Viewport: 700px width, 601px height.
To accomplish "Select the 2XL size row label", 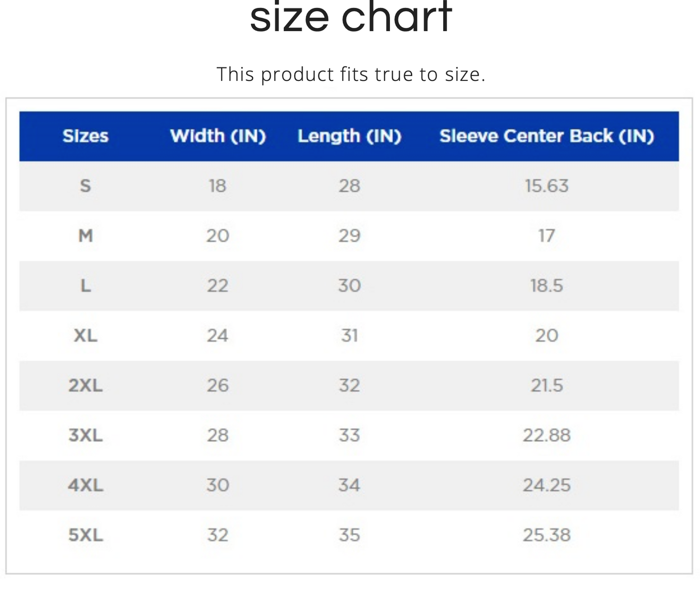I will click(86, 386).
